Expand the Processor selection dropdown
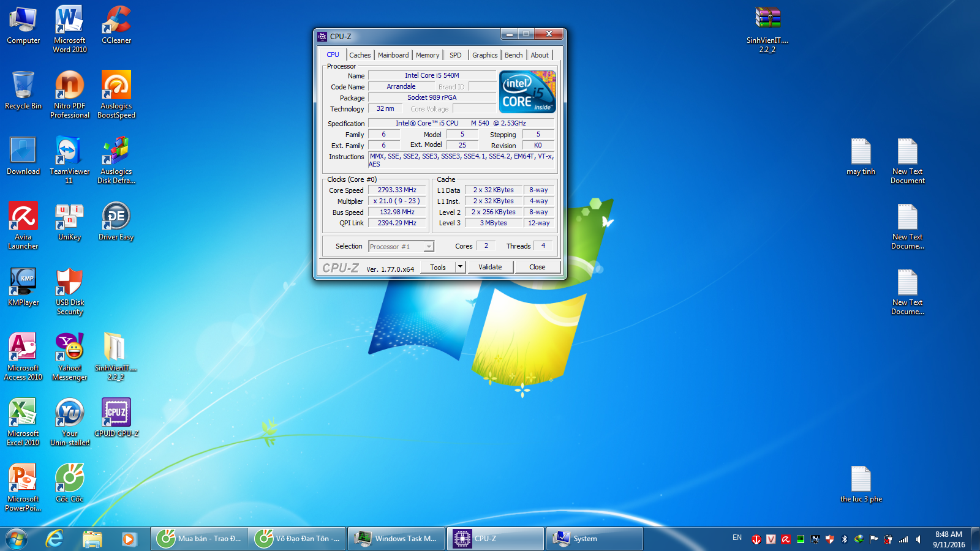Image resolution: width=980 pixels, height=551 pixels. click(x=429, y=247)
